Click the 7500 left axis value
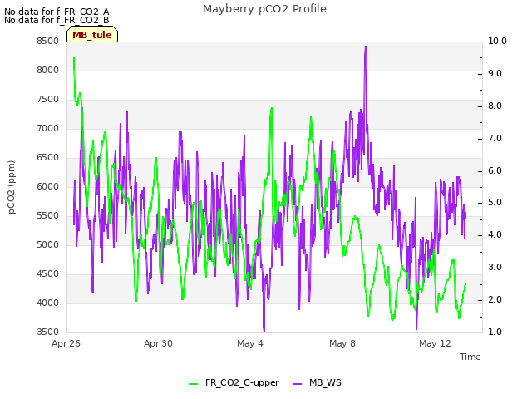The width and height of the screenshot is (532, 399). pos(48,100)
